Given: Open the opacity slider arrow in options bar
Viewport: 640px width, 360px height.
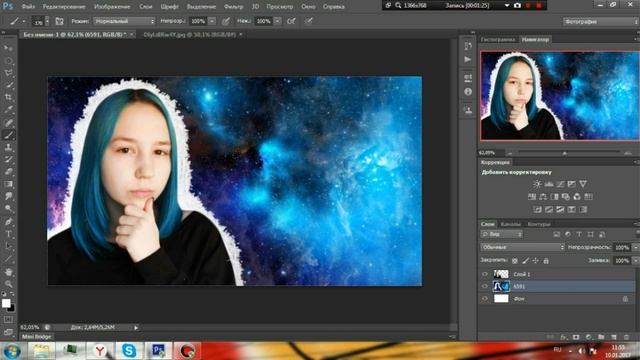Looking at the screenshot, I should tap(212, 21).
